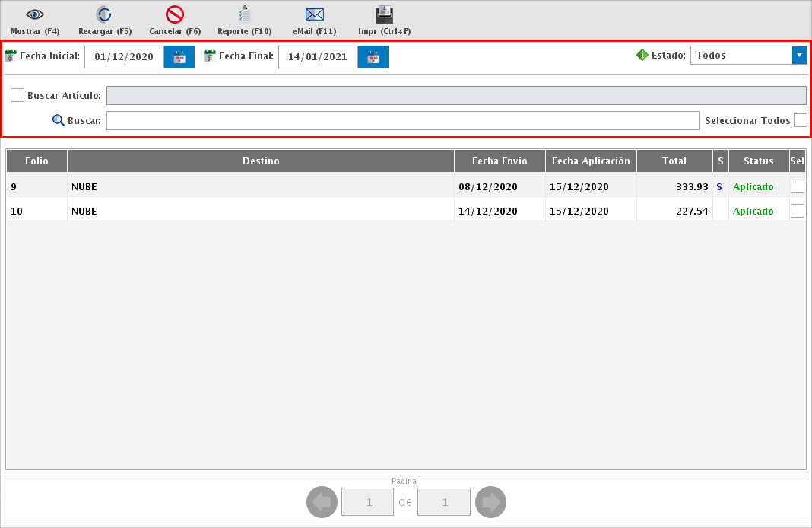
Task: Reload list with Recargar icon
Action: [x=104, y=14]
